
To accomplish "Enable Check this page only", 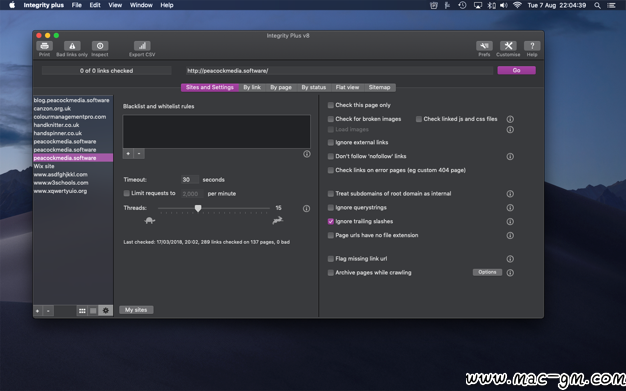I will (x=331, y=105).
